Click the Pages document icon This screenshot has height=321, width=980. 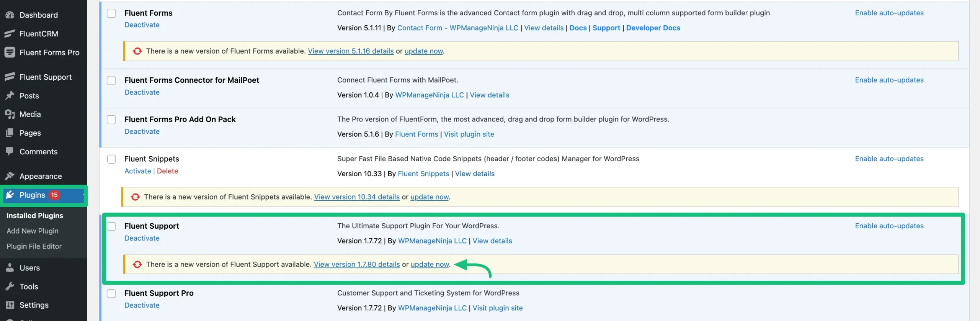point(10,133)
